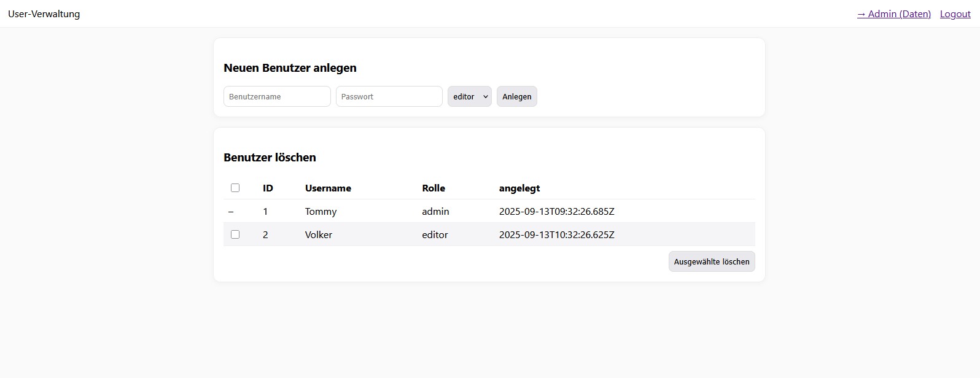Click the ID column header
Image resolution: width=980 pixels, height=378 pixels.
pyautogui.click(x=268, y=188)
